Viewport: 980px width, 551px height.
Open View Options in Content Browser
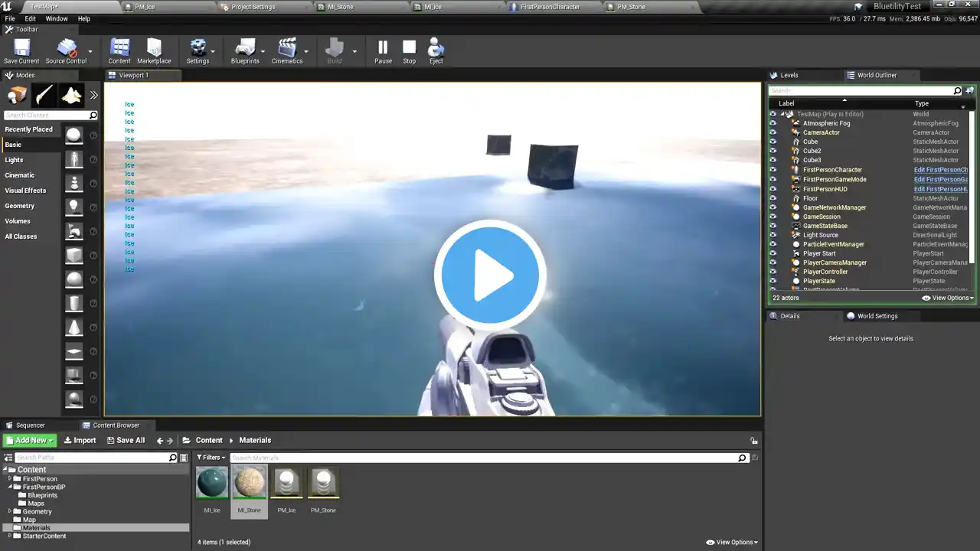pyautogui.click(x=732, y=543)
